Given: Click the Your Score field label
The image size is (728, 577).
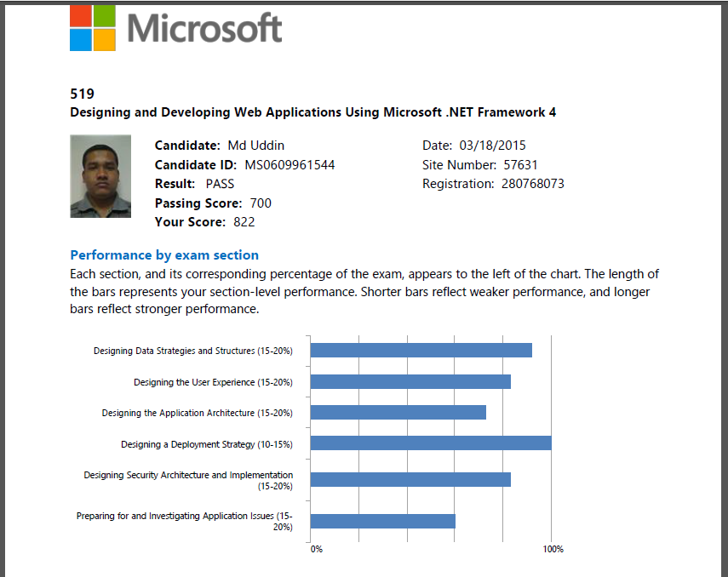Looking at the screenshot, I should 190,222.
